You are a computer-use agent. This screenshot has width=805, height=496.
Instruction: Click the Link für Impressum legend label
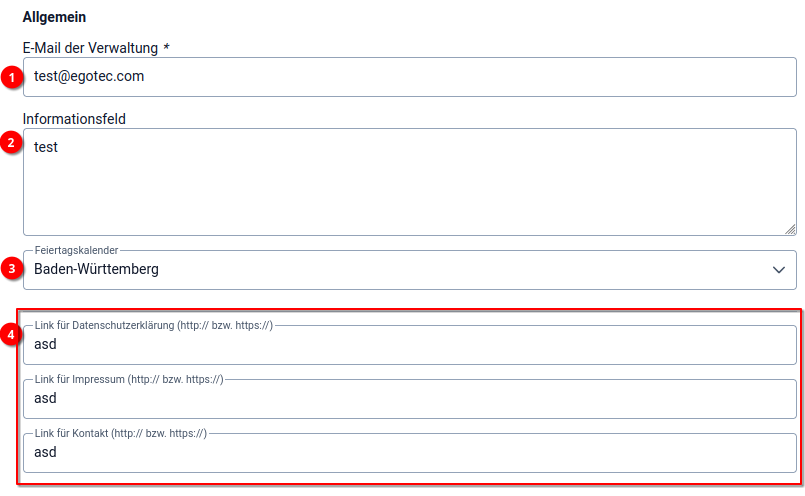coord(128,380)
